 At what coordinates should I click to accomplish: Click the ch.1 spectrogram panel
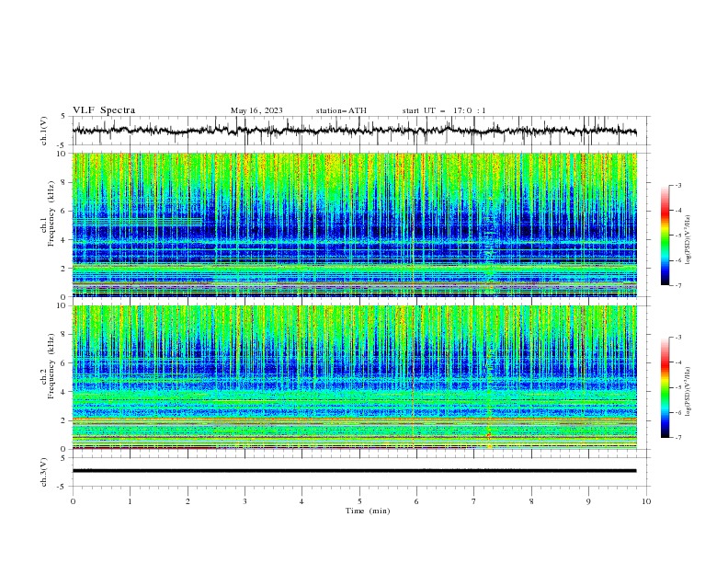355,224
